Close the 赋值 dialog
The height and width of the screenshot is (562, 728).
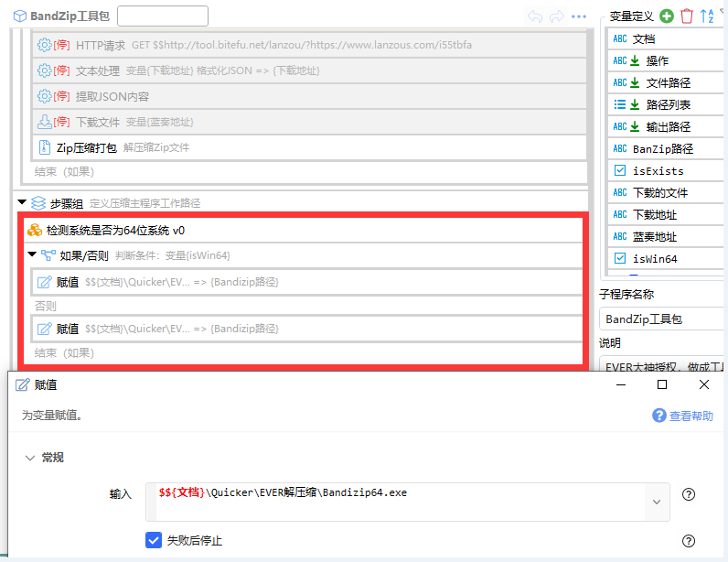(x=704, y=384)
